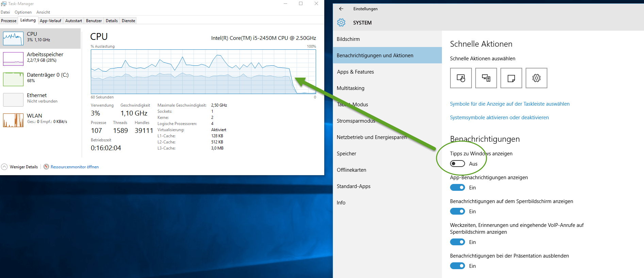The height and width of the screenshot is (278, 644).
Task: Switch to the Autostart tab
Action: [x=73, y=21]
